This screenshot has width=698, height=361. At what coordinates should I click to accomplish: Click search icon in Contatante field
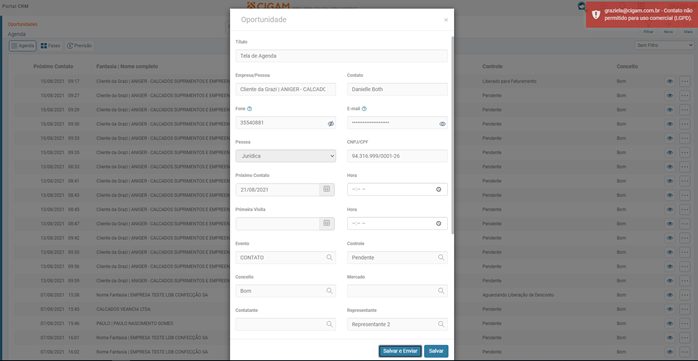pyautogui.click(x=329, y=324)
